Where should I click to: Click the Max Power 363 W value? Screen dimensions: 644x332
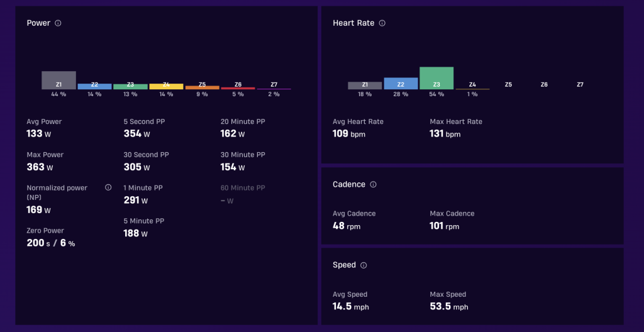[40, 167]
